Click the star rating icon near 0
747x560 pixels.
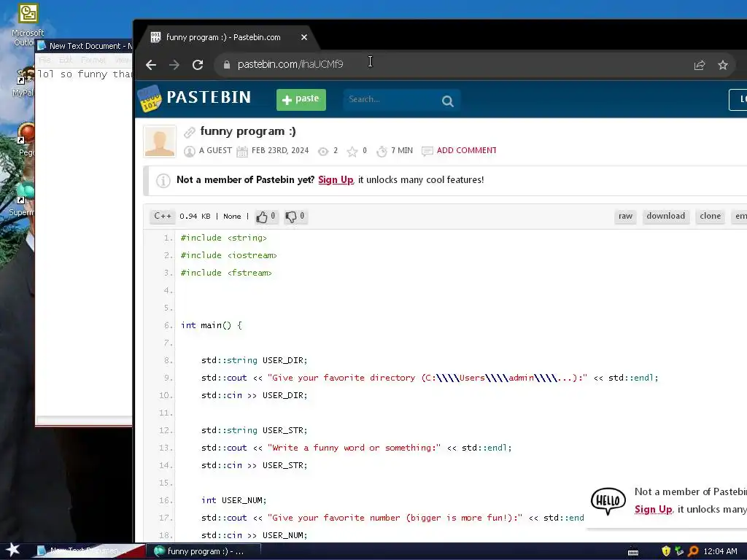tap(352, 152)
